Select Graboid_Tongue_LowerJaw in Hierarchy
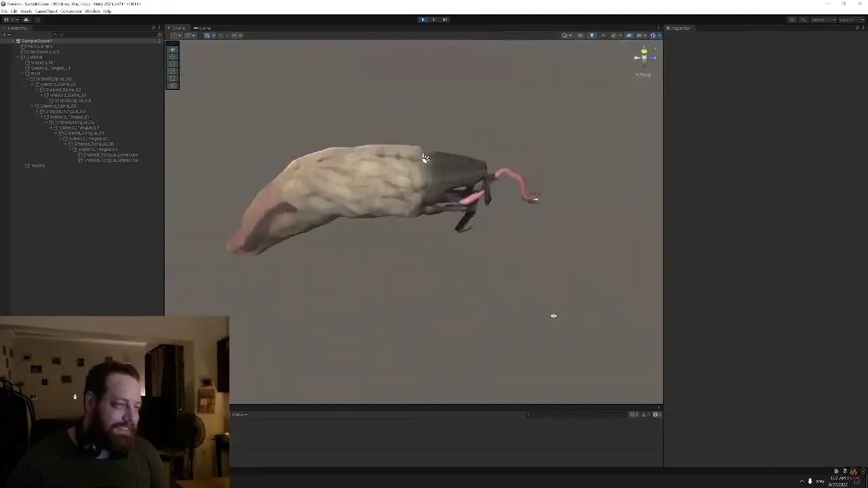Image resolution: width=868 pixels, height=488 pixels. click(x=111, y=155)
